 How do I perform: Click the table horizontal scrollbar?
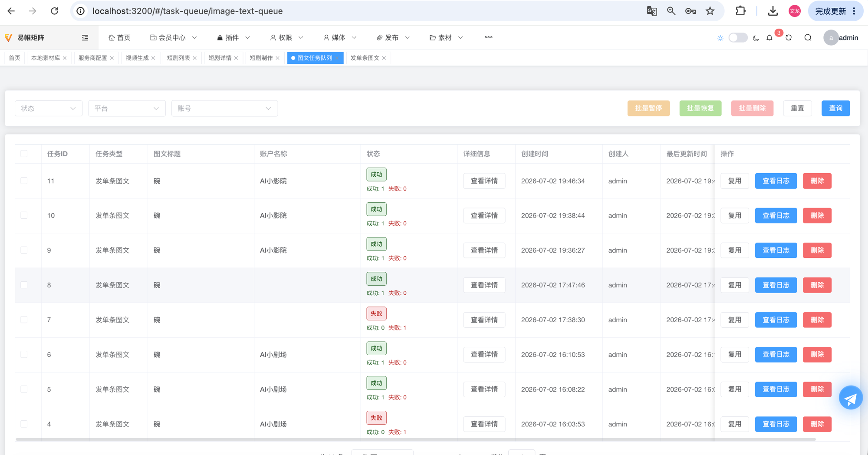click(x=415, y=439)
